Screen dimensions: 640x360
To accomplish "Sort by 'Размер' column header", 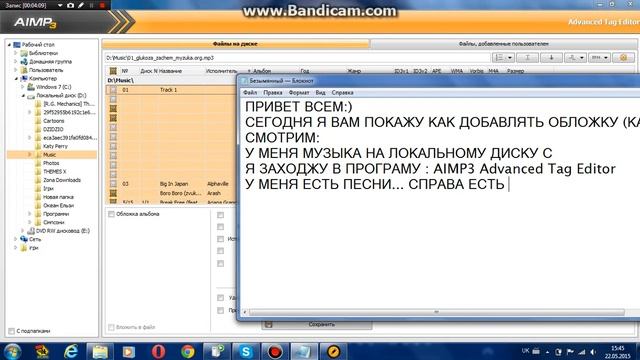I will (516, 71).
